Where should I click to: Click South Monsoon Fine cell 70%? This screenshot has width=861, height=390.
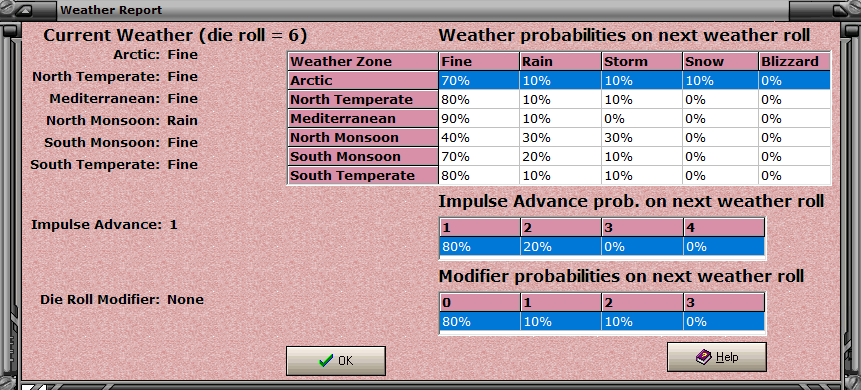(479, 157)
